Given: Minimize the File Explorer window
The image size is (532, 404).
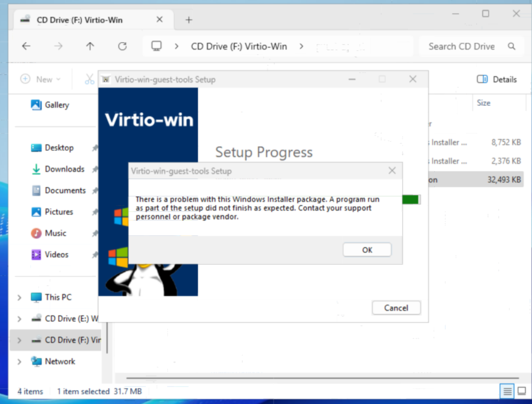Looking at the screenshot, I should point(455,13).
